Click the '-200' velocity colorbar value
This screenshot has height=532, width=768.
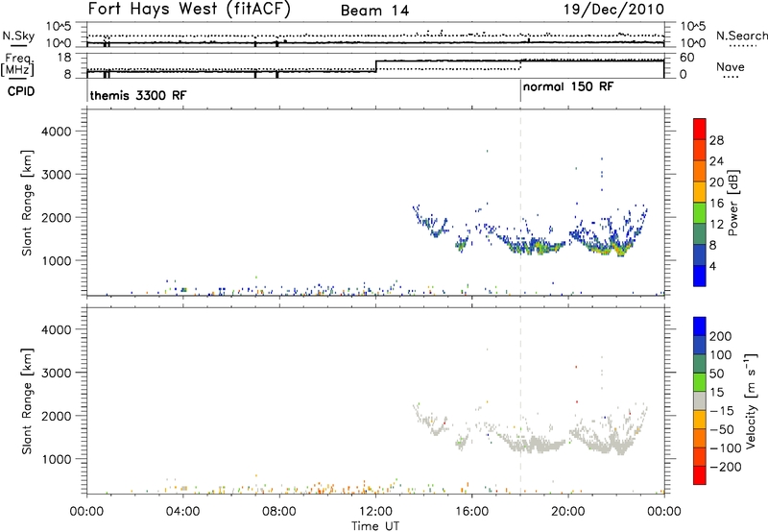725,467
